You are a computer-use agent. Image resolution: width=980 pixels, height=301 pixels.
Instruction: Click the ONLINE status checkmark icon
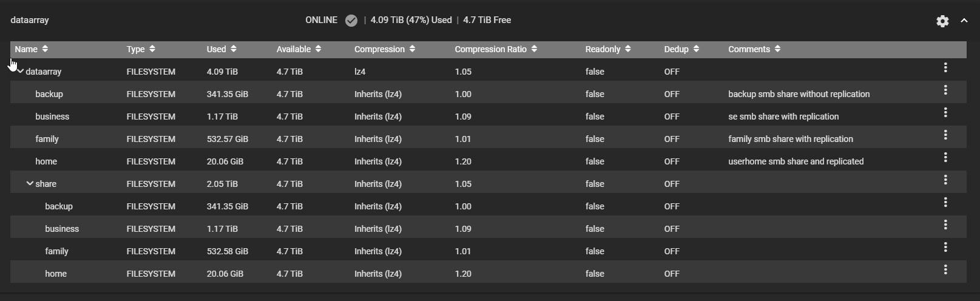(x=351, y=21)
